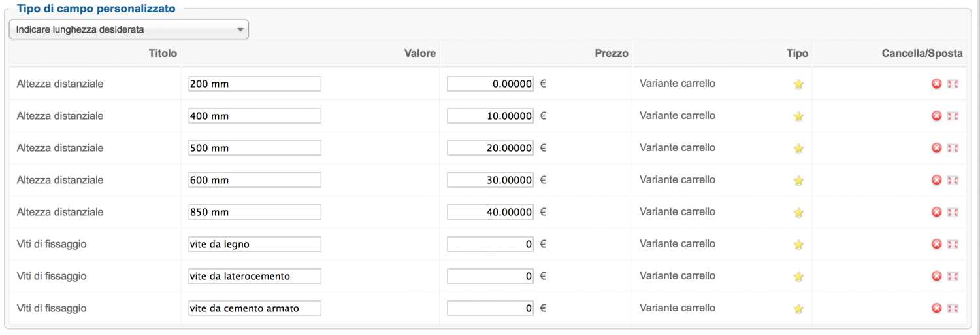Click the star icon on 500 mm row

pos(798,148)
